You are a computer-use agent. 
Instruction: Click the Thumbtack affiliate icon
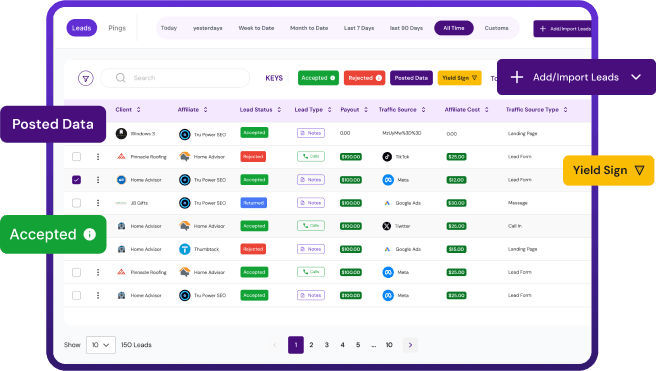click(184, 249)
